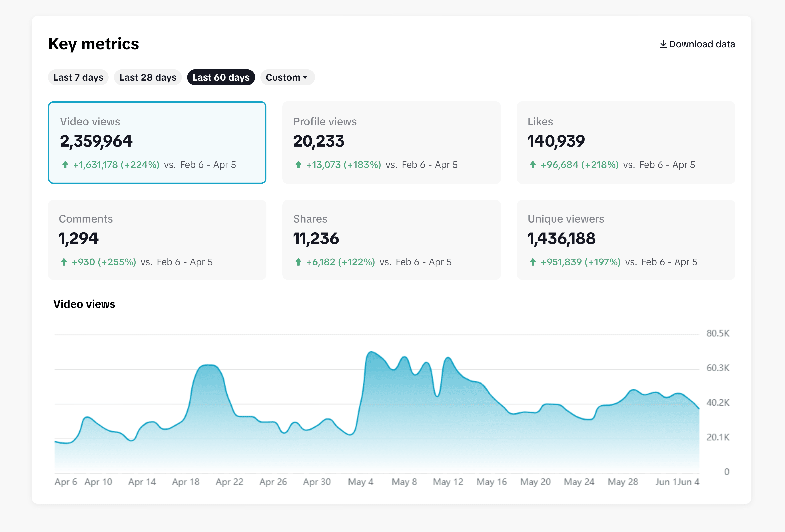Click green up-arrow in Shares card
Image resolution: width=785 pixels, height=532 pixels.
point(298,262)
